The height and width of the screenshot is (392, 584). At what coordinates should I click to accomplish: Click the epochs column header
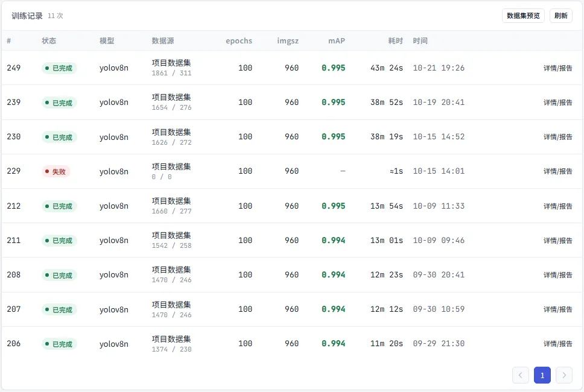(239, 40)
